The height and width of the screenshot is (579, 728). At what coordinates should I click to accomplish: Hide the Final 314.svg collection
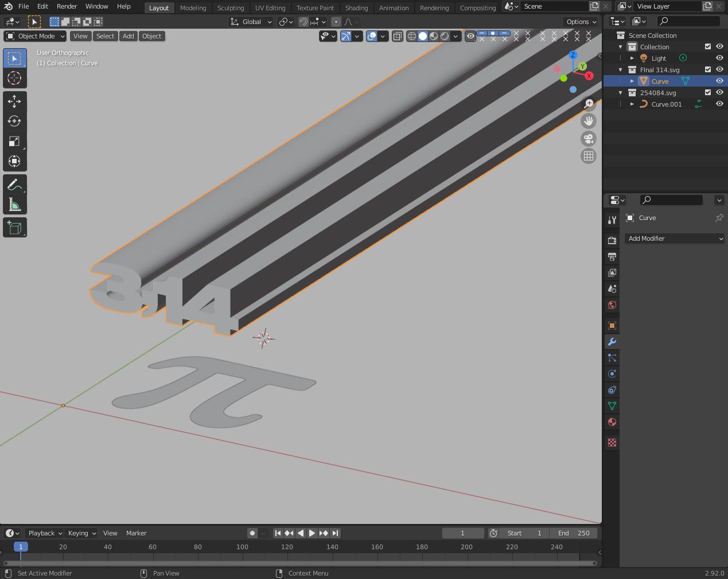point(719,69)
